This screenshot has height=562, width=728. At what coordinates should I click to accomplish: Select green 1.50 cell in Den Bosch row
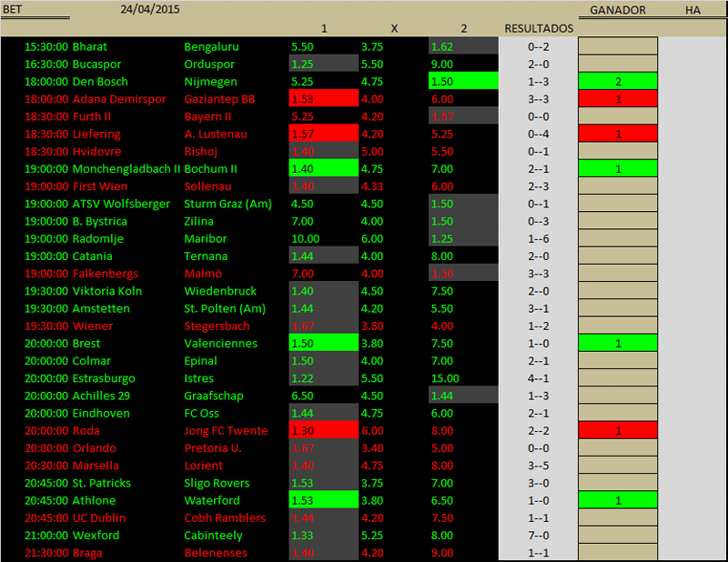(463, 82)
